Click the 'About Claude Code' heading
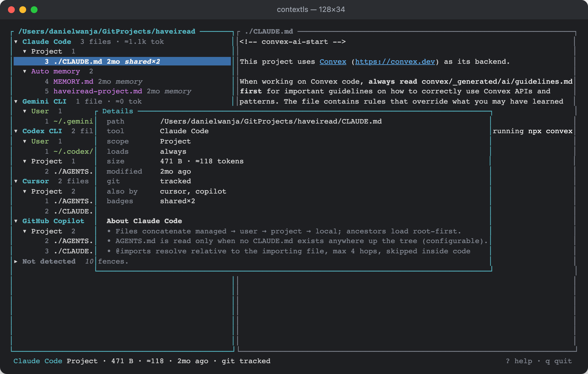This screenshot has height=374, width=588. pos(144,221)
